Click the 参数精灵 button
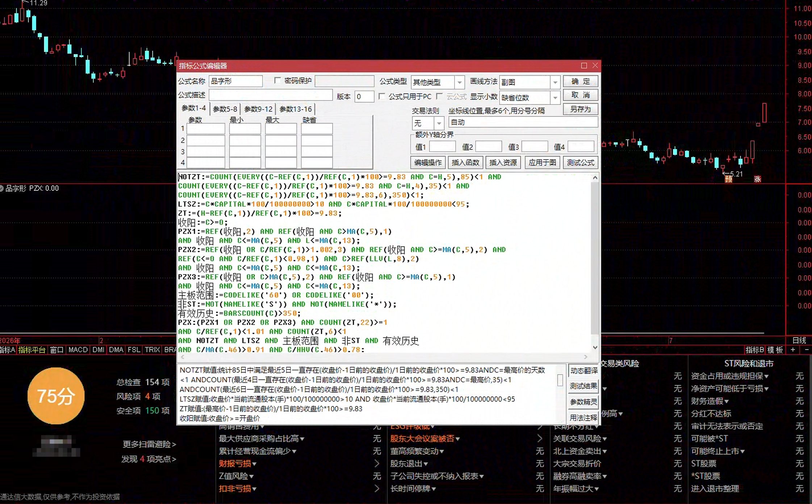Screen dimensions: 812x504 point(583,402)
